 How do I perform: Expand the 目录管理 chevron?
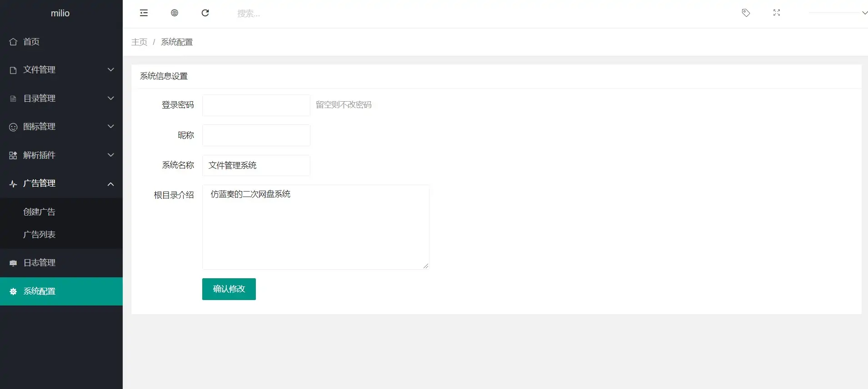110,98
